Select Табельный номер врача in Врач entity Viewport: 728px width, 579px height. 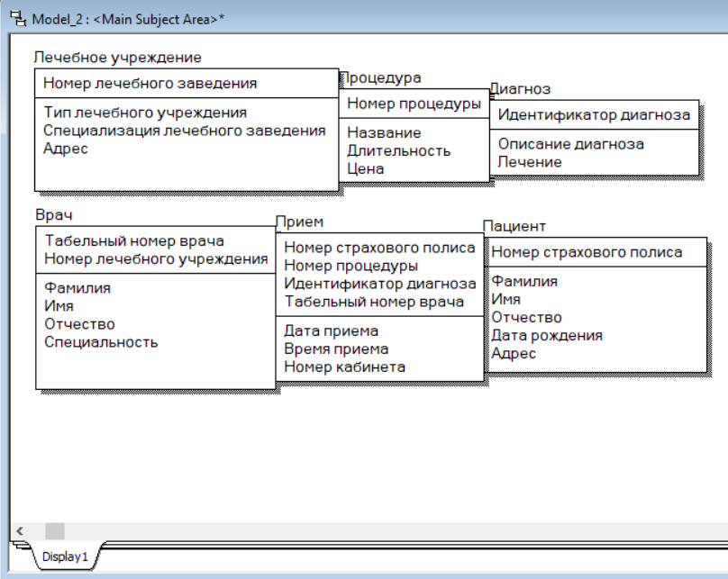(x=134, y=240)
